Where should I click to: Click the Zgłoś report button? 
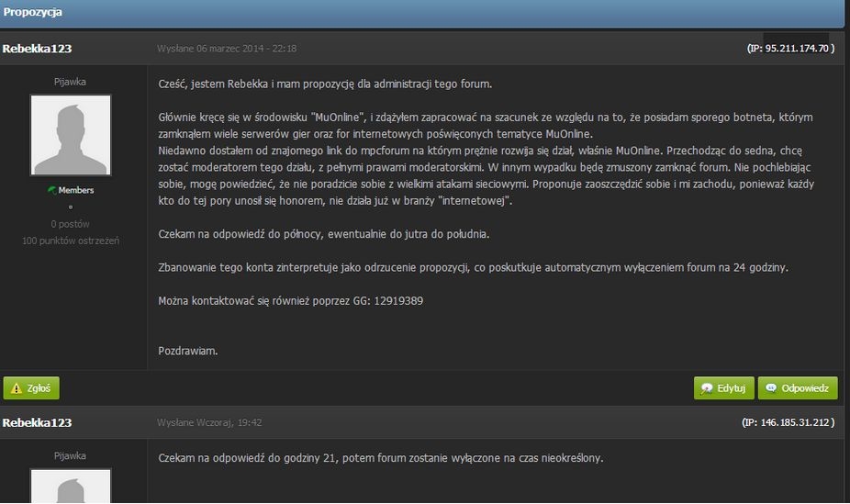[x=31, y=388]
